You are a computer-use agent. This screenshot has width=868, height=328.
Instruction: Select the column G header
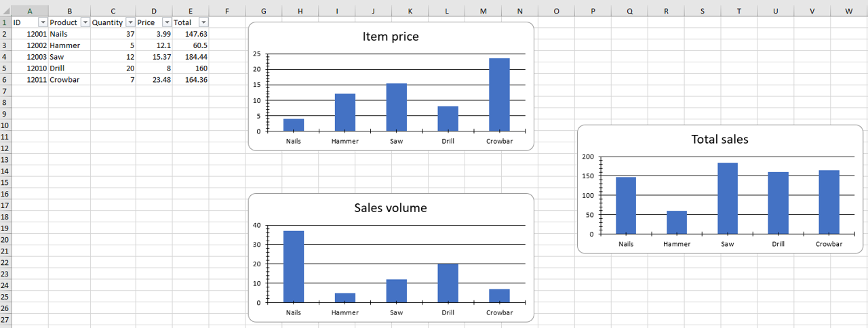coord(263,11)
